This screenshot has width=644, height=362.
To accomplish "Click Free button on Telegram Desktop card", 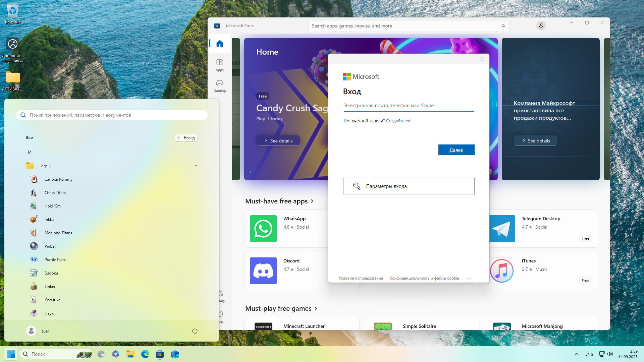I will point(585,238).
